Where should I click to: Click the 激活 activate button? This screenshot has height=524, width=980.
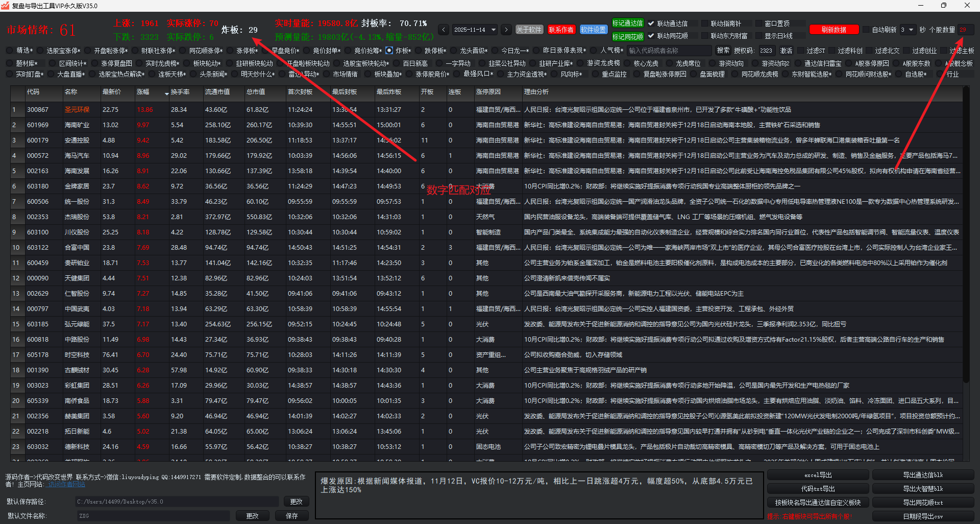(x=786, y=51)
